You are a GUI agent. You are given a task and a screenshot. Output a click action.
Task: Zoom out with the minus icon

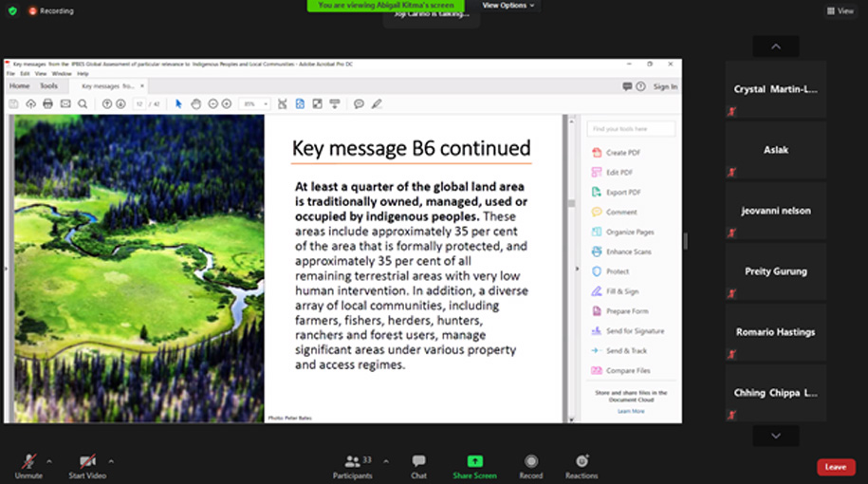(x=213, y=104)
